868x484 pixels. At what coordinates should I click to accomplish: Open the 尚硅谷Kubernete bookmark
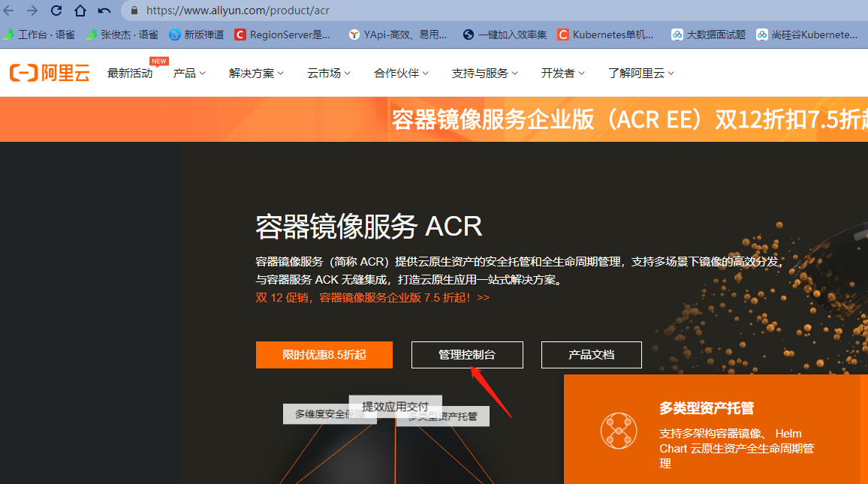(807, 35)
